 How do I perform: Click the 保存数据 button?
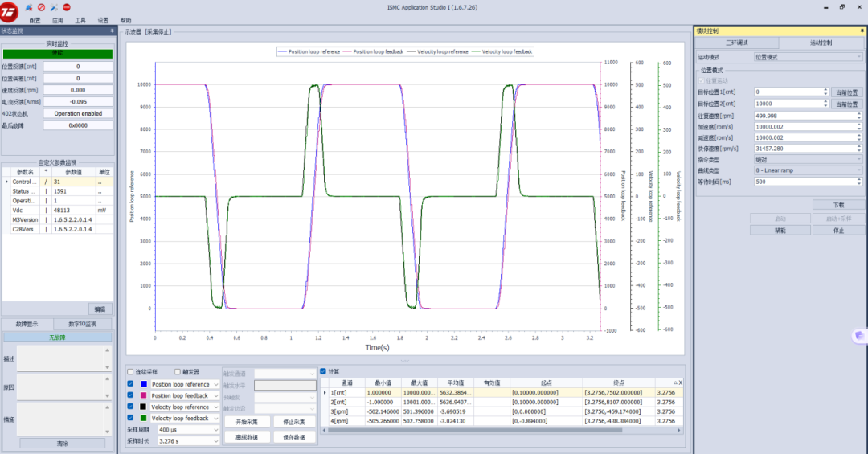pos(294,437)
